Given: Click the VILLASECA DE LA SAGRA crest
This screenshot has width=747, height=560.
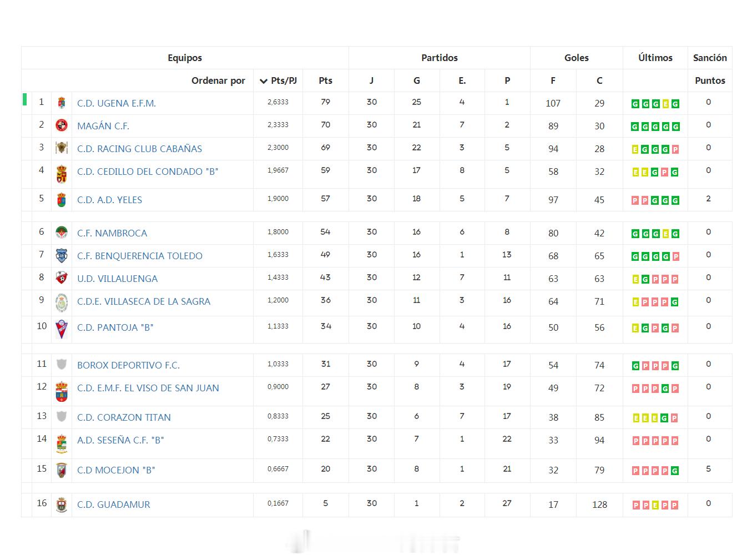Looking at the screenshot, I should coord(62,302).
